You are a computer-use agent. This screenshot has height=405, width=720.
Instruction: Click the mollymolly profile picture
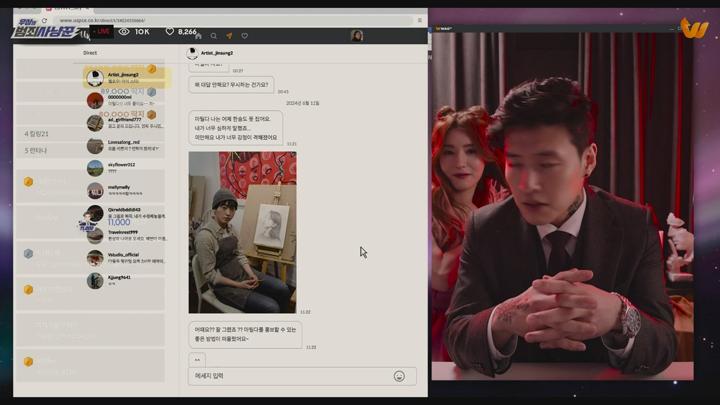pyautogui.click(x=95, y=191)
